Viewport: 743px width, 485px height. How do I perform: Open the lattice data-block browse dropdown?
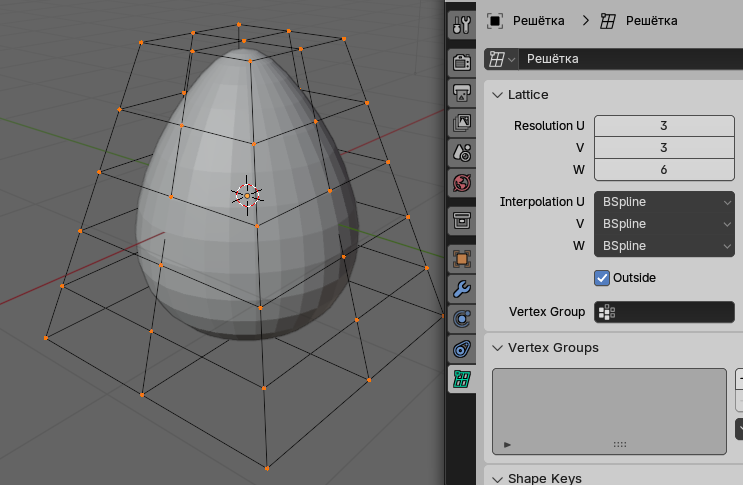click(501, 59)
